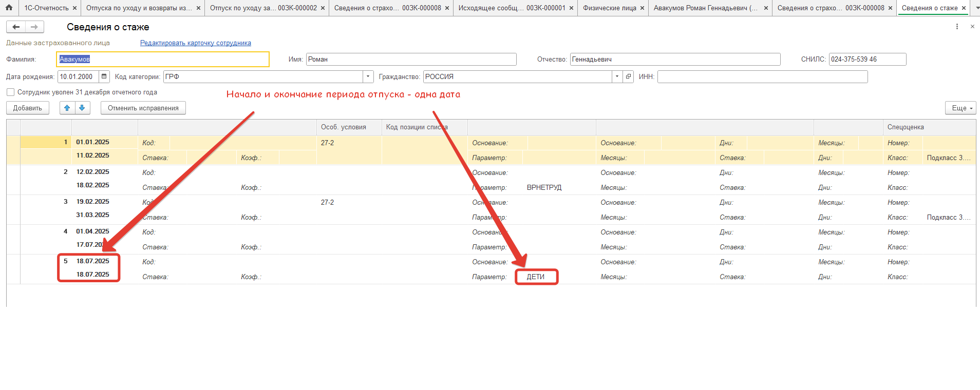980x390 pixels.
Task: Go back with the left arrow
Action: (16, 27)
